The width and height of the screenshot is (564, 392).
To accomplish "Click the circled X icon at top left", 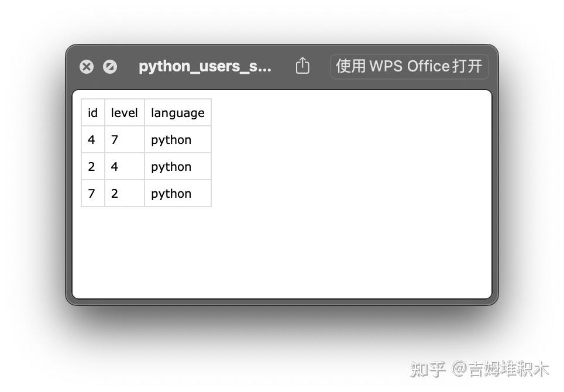I will click(87, 66).
